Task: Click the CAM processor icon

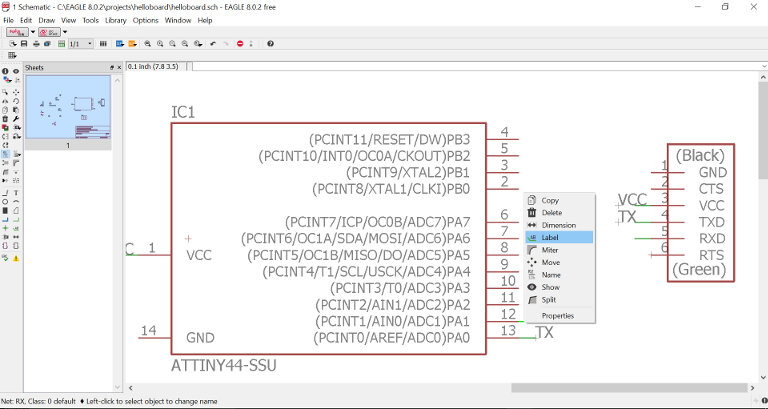Action: pos(47,44)
